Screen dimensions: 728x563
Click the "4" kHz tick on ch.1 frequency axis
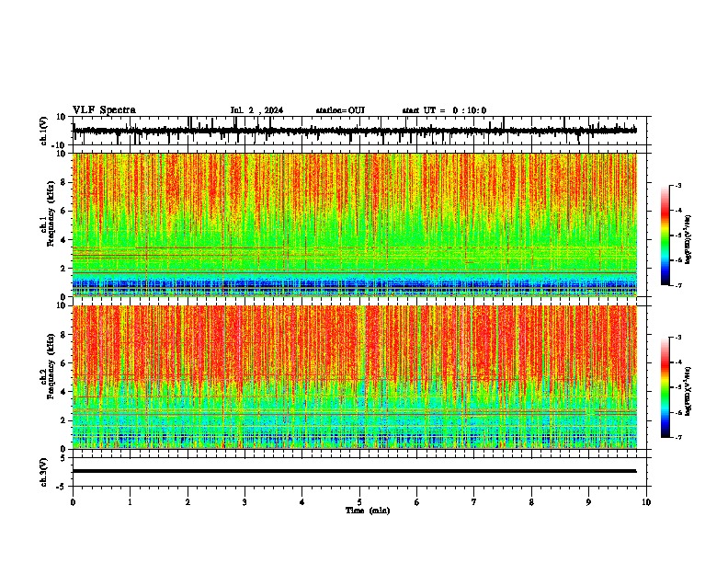click(63, 240)
